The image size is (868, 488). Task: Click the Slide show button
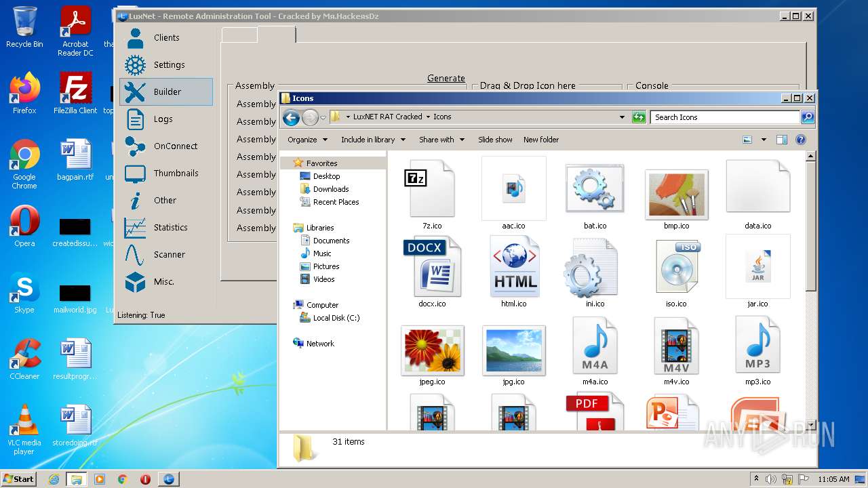coord(495,140)
